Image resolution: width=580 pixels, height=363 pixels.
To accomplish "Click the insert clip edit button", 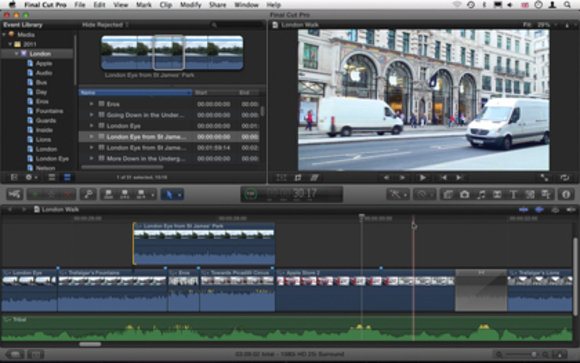I will [x=125, y=194].
